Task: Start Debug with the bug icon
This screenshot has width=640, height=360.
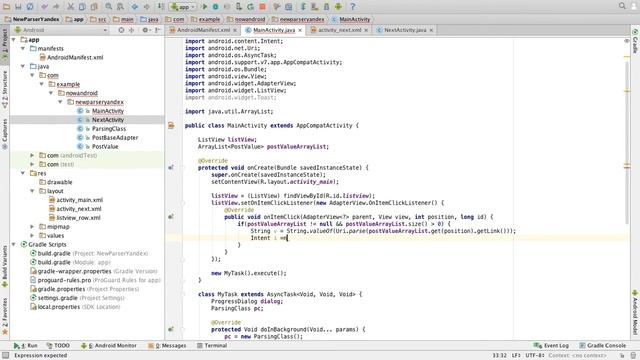Action: 216,7
